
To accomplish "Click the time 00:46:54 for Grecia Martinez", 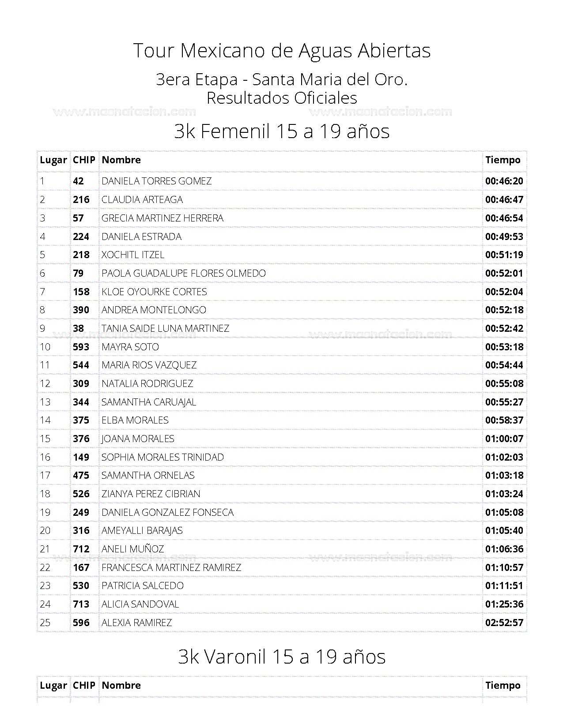I will pos(504,218).
